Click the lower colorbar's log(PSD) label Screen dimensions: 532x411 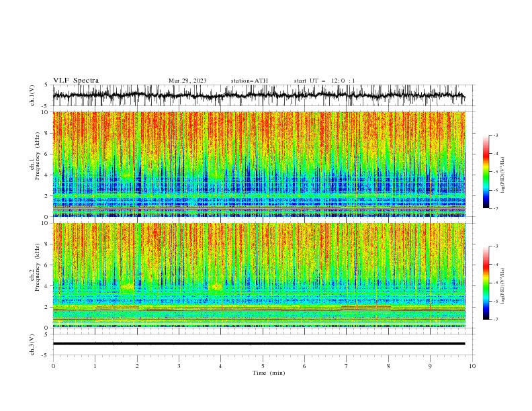point(503,286)
